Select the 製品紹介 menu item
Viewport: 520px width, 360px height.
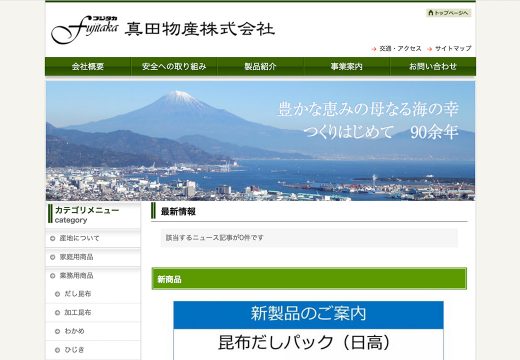pyautogui.click(x=260, y=67)
